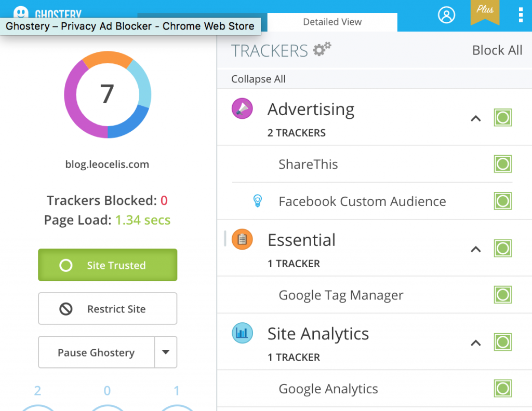Click the Facebook Custom Audience tracker name
This screenshot has width=532, height=411.
(x=362, y=201)
